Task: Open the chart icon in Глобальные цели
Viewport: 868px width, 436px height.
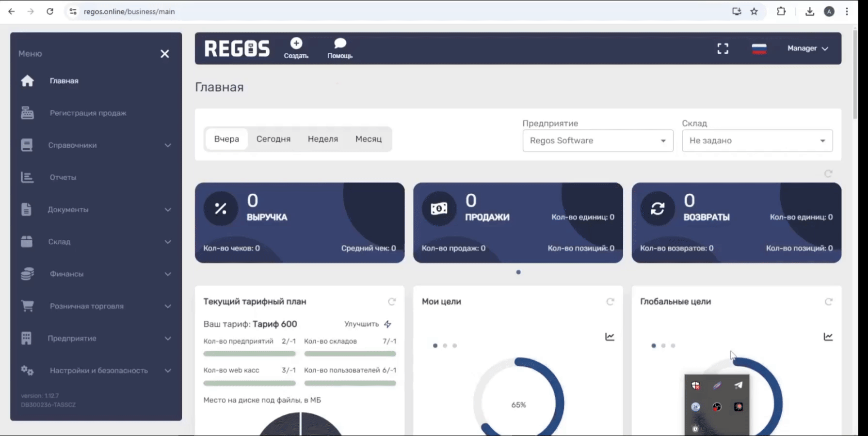Action: pyautogui.click(x=828, y=337)
